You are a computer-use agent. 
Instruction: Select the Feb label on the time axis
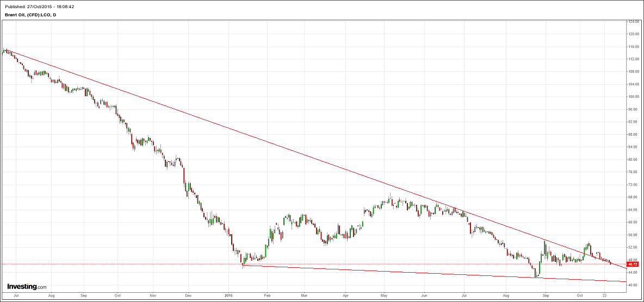pos(267,297)
